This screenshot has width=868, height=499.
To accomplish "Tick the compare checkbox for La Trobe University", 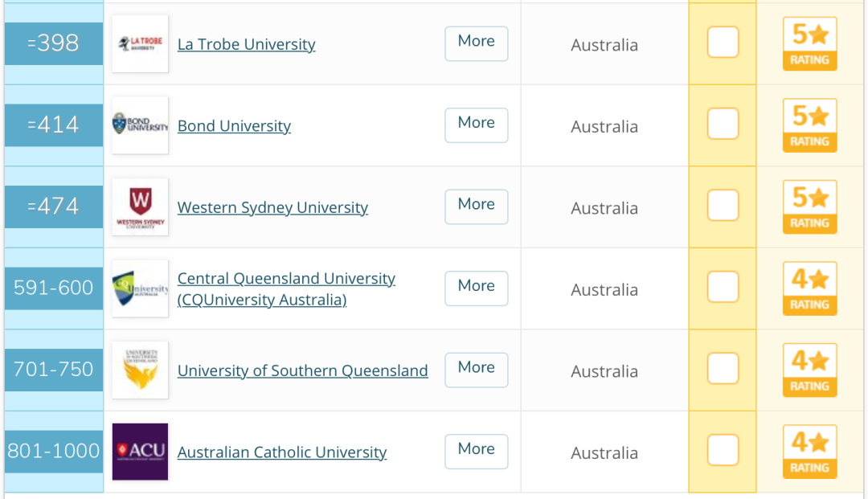I will [x=723, y=42].
